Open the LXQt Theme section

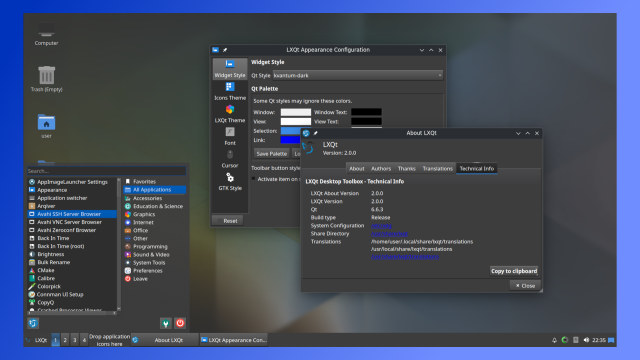pyautogui.click(x=230, y=113)
